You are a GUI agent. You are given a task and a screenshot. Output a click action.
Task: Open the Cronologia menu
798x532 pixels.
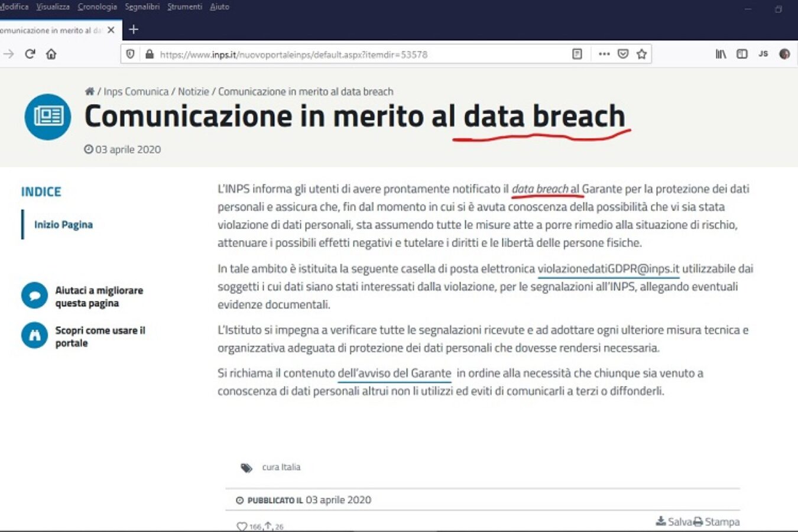point(97,7)
